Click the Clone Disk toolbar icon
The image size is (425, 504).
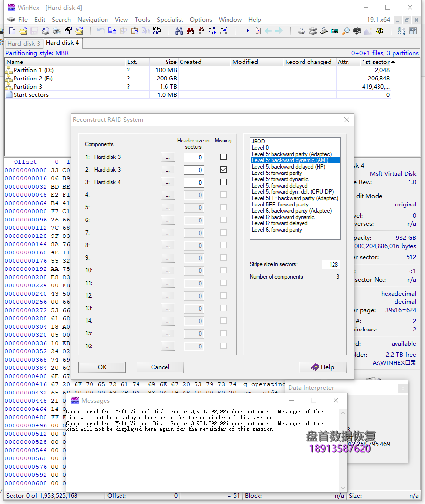302,31
